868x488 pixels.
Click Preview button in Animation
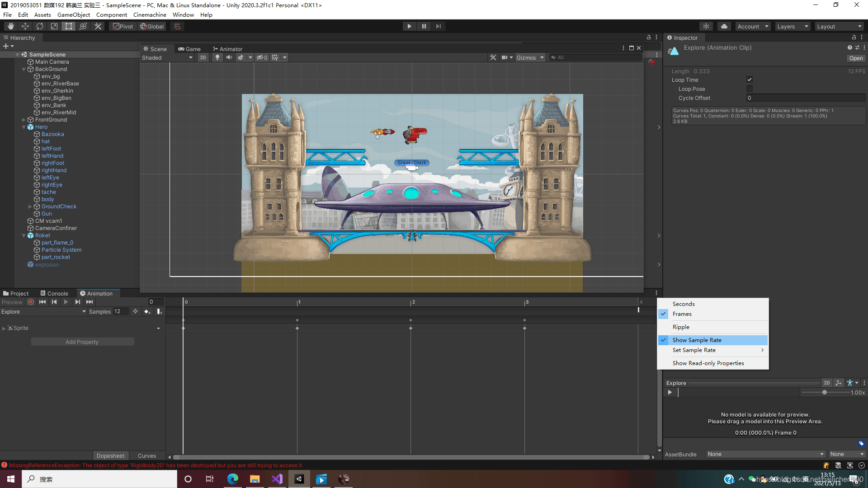pos(12,302)
